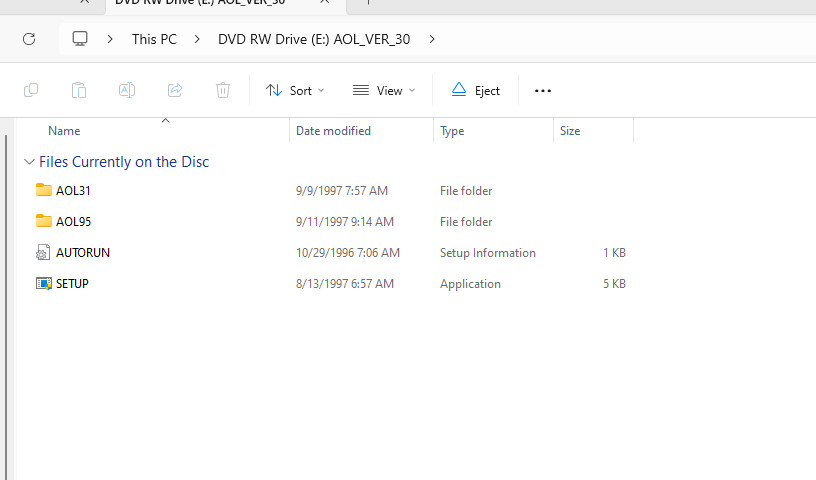Select the SETUP application file

72,284
